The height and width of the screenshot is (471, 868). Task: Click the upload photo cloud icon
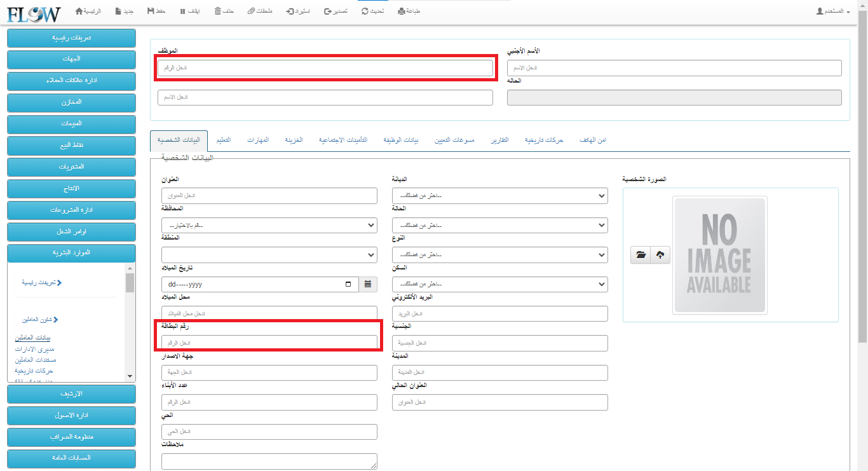tap(660, 255)
